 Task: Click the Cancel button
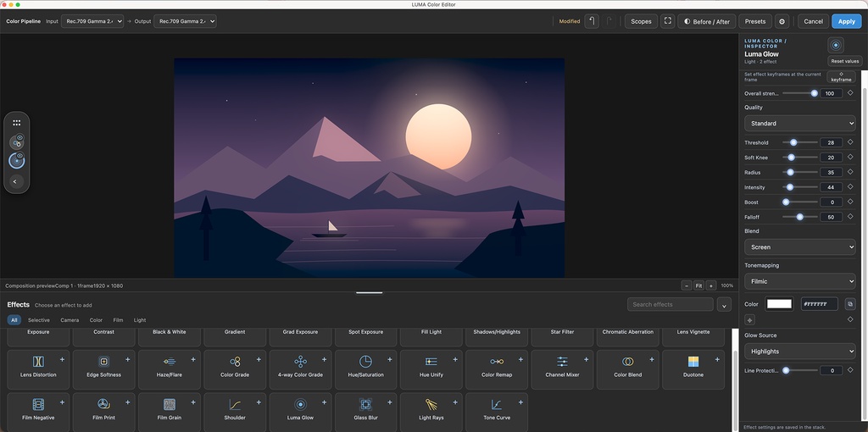tap(813, 21)
